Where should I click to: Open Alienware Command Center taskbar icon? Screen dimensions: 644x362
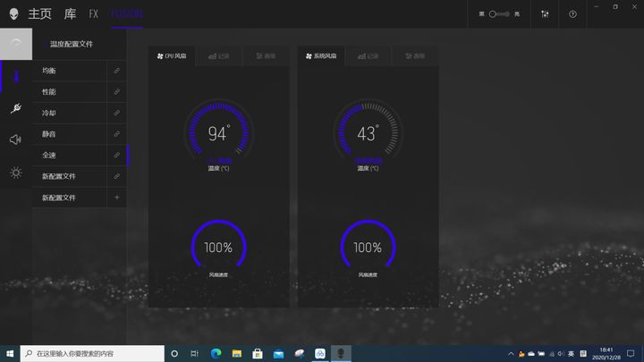click(x=341, y=353)
